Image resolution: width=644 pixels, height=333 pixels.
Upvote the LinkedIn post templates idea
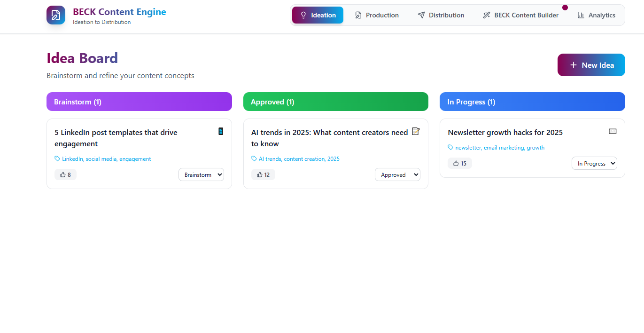65,174
